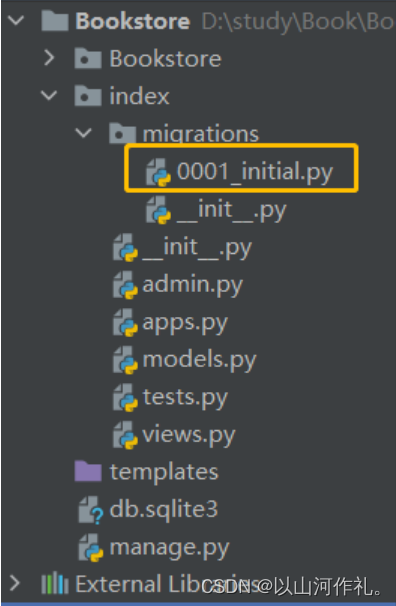Click the 0001_initial.py Python file icon
Viewport: 396px width, 606px height.
pyautogui.click(x=158, y=172)
